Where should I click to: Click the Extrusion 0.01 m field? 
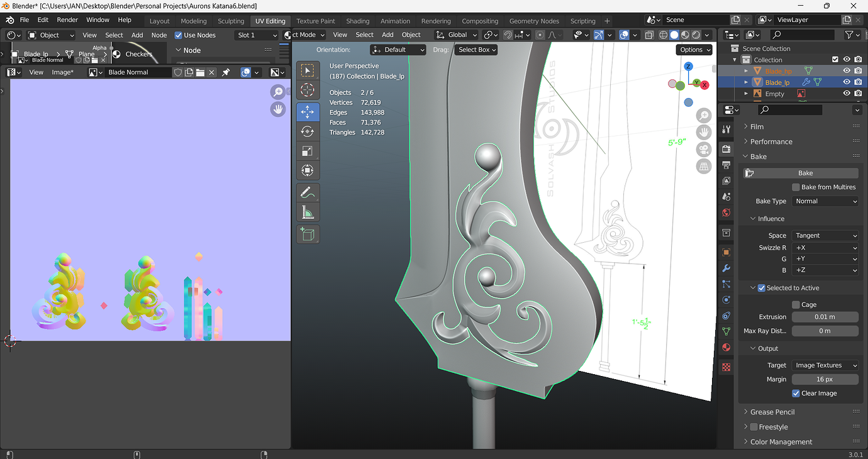click(x=825, y=317)
